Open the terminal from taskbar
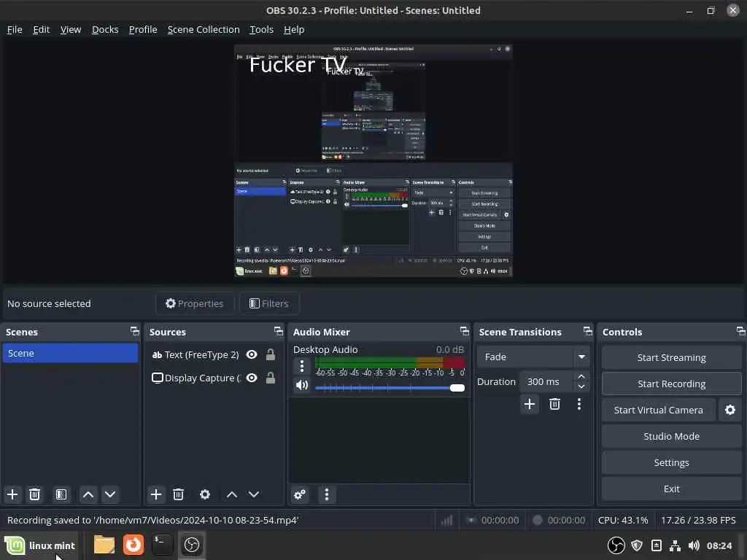The width and height of the screenshot is (747, 560). (x=163, y=545)
